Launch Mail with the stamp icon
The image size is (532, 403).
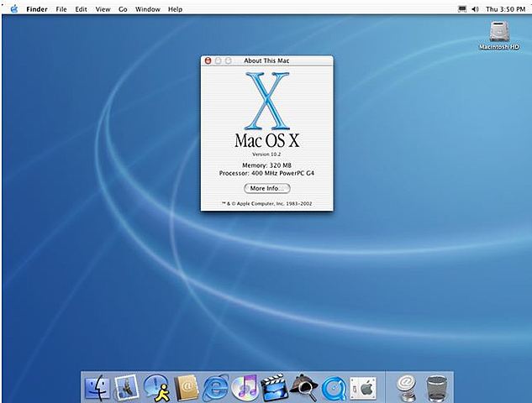(x=127, y=388)
